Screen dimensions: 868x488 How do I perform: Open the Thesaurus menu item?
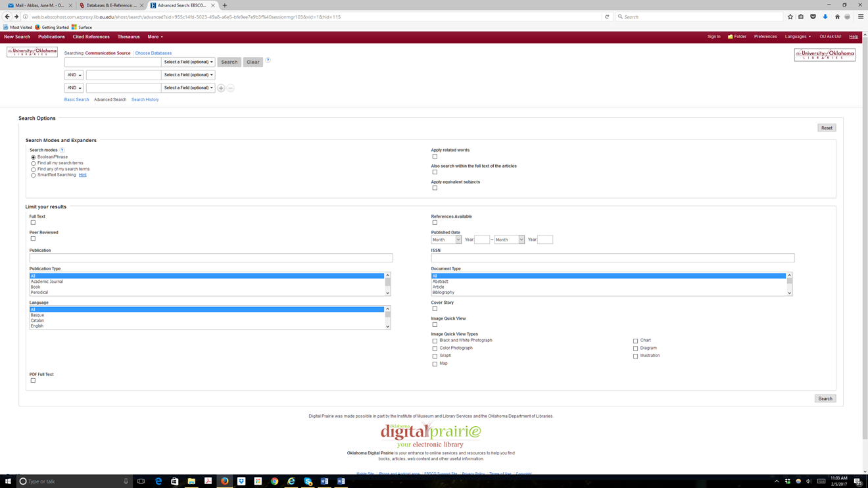[x=128, y=37]
